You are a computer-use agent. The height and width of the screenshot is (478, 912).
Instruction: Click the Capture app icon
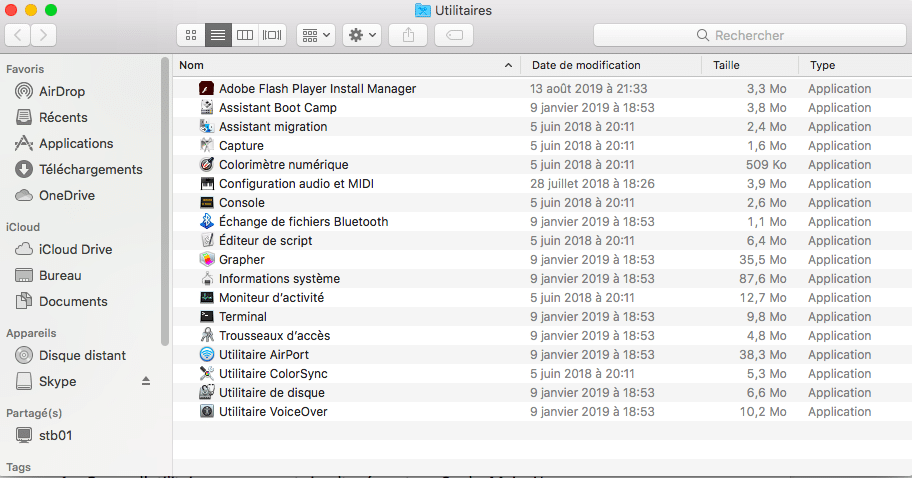coord(206,145)
